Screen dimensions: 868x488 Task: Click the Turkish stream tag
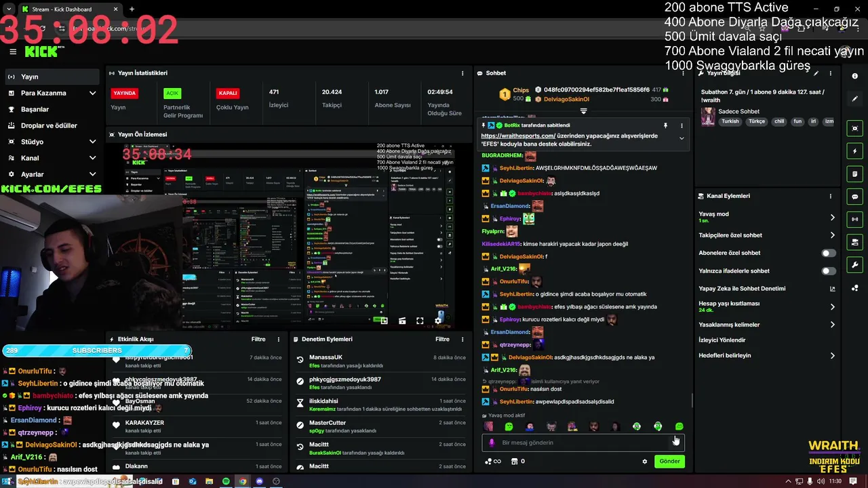tap(730, 122)
